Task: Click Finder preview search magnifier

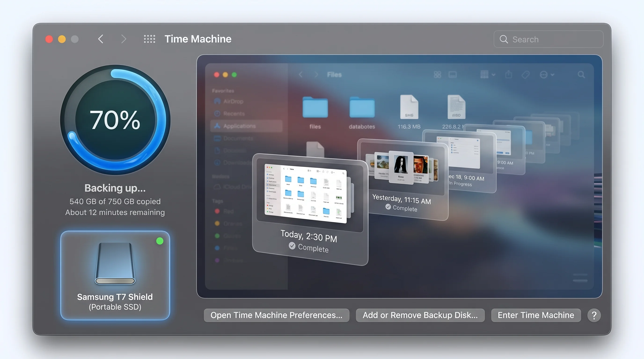Action: pyautogui.click(x=581, y=75)
